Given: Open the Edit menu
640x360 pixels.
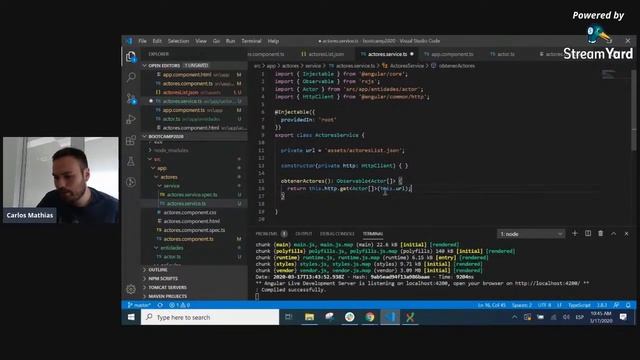Looking at the screenshot, I should [157, 41].
